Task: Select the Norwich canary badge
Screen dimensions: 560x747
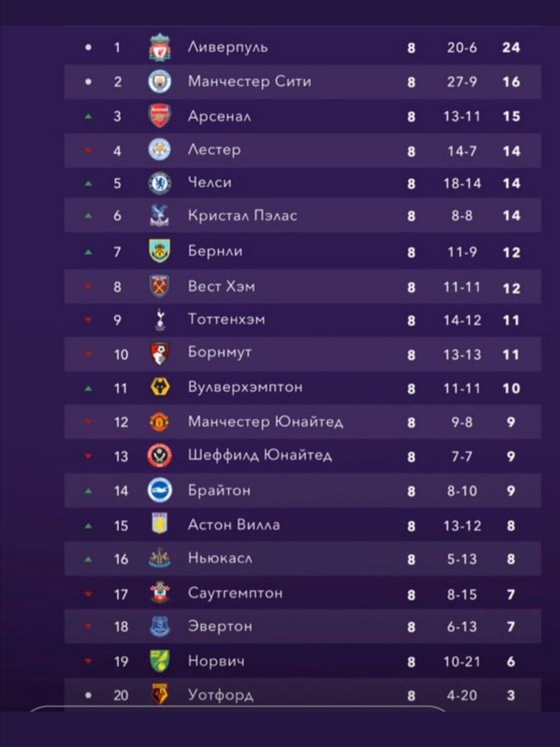Action: pos(160,661)
